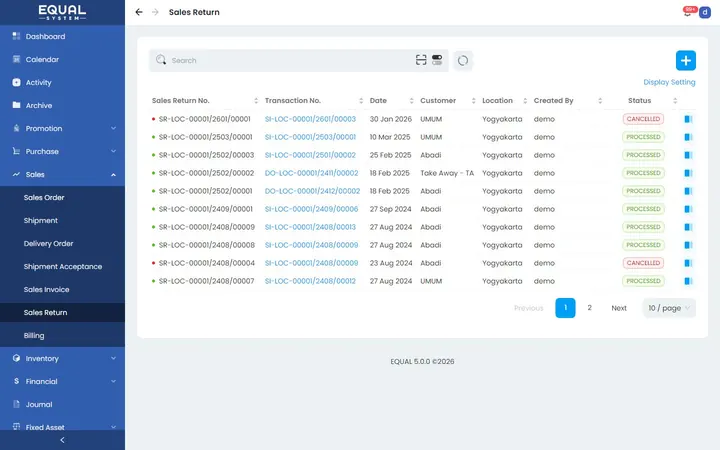Open detail icon for SR-LOC-00001/2408/00009
Viewport: 720px width, 450px height.
click(x=688, y=227)
